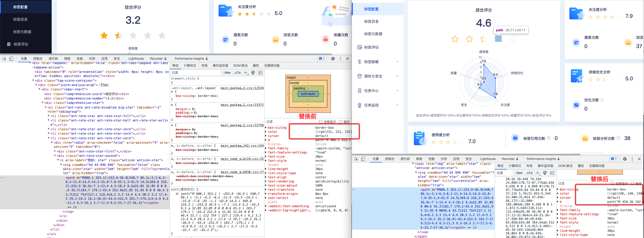Click the 任务监控 icon in right sidebar

pyautogui.click(x=359, y=105)
